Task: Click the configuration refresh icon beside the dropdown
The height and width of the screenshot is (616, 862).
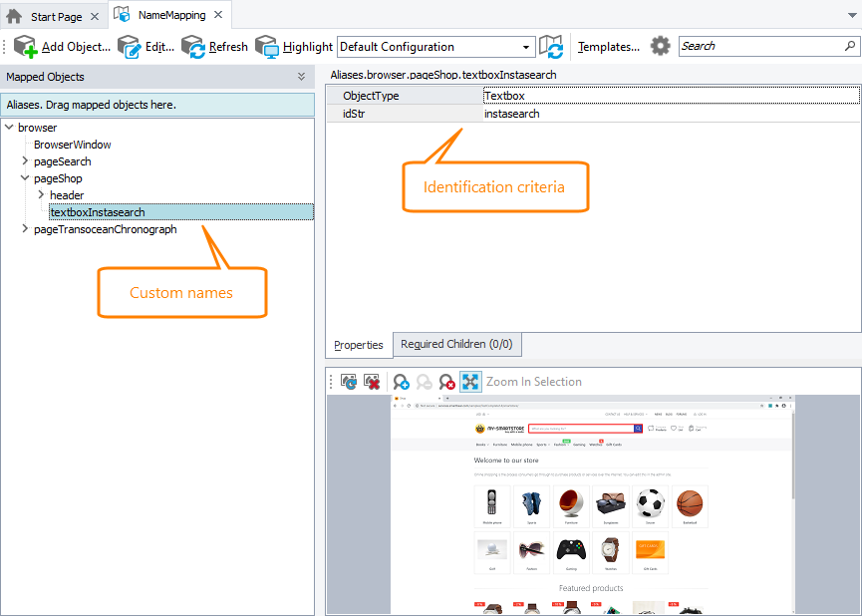Action: (x=552, y=46)
